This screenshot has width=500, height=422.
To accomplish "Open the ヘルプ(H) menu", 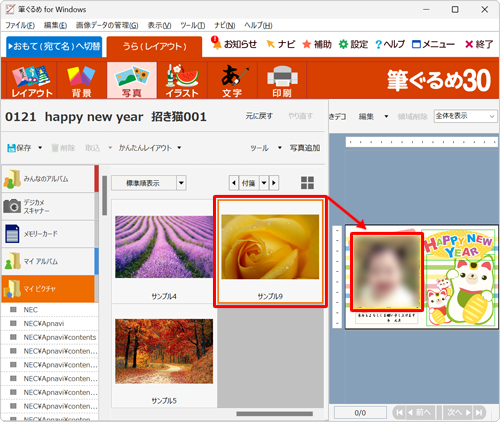I will 258,25.
